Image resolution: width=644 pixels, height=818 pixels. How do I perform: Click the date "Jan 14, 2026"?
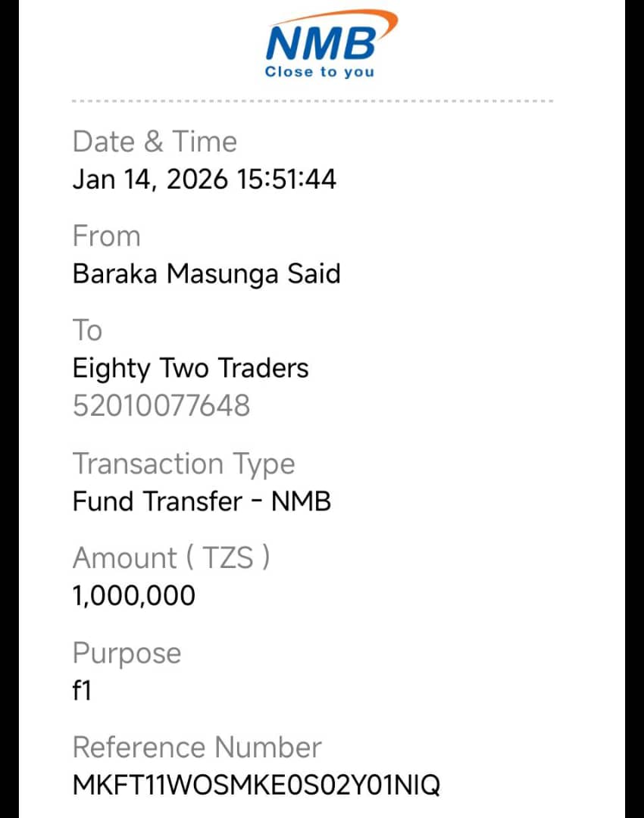(150, 180)
